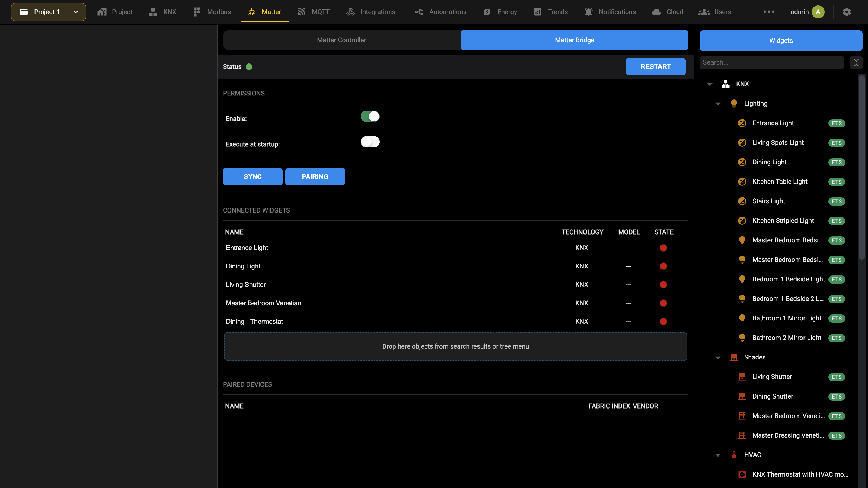Click the drop objects zone
Image resolution: width=868 pixels, height=488 pixels.
point(455,346)
